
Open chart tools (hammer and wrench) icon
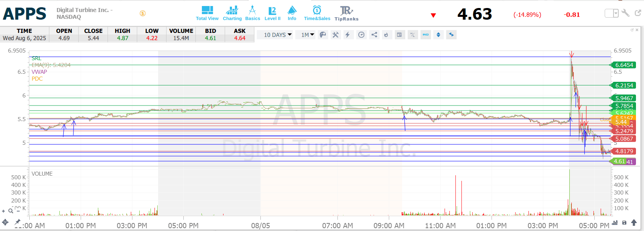click(x=335, y=35)
